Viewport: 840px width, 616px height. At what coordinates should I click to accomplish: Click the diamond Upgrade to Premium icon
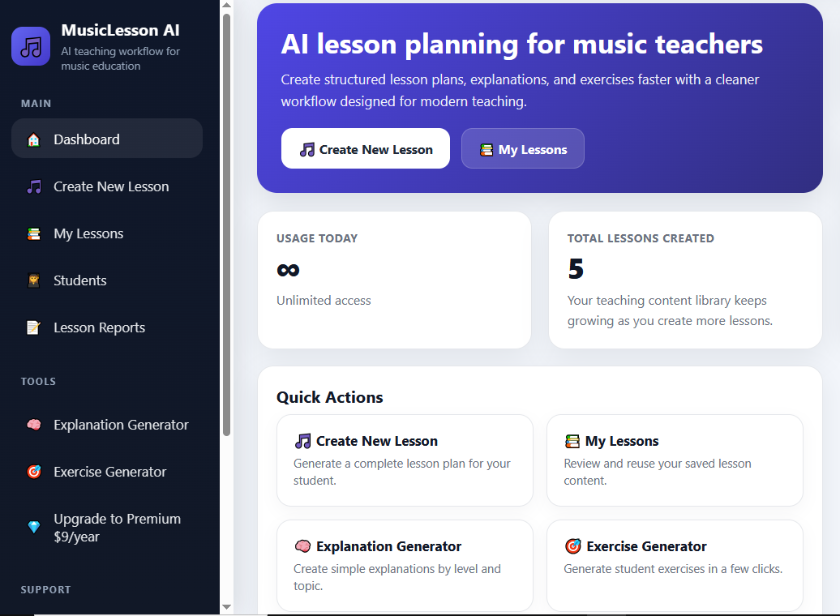click(x=33, y=527)
